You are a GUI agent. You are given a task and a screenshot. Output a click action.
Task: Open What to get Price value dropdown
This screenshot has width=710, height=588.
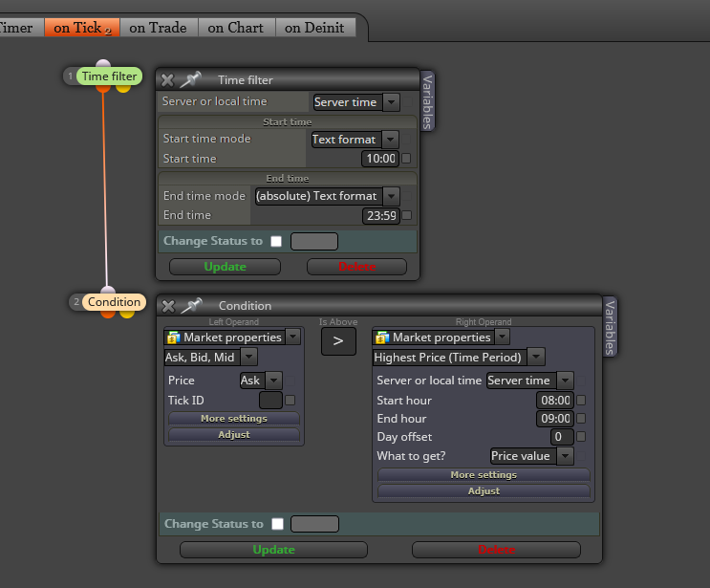tap(532, 456)
